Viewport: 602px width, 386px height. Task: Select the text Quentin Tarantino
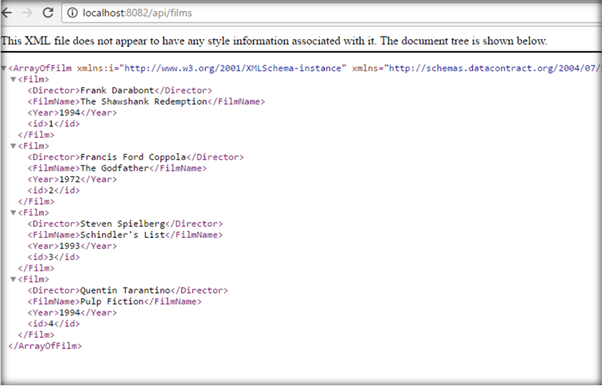(125, 290)
